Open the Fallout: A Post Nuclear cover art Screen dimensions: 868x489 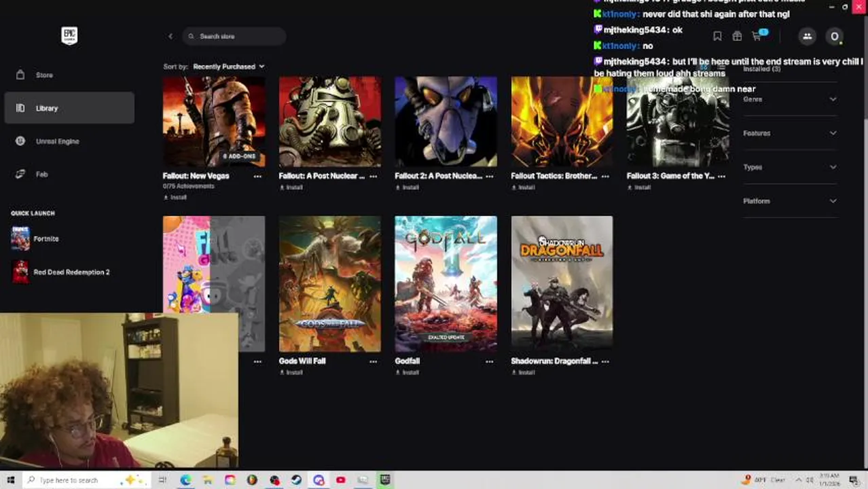[x=330, y=122]
